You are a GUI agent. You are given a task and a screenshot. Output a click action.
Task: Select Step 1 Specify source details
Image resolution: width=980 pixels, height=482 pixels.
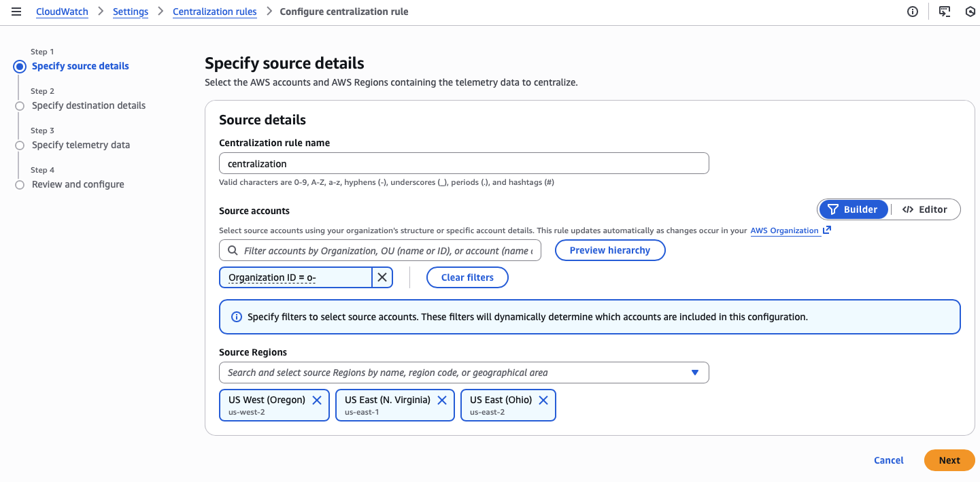[80, 66]
